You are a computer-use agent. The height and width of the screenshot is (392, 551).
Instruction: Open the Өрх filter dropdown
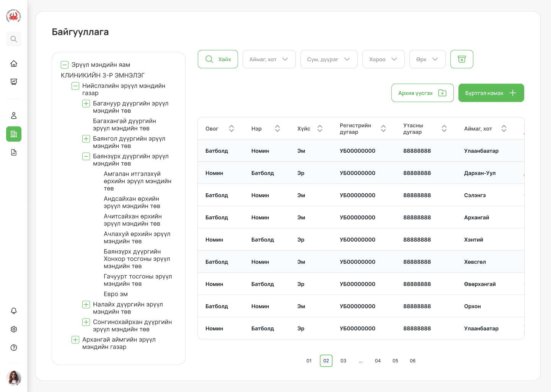[x=427, y=59]
